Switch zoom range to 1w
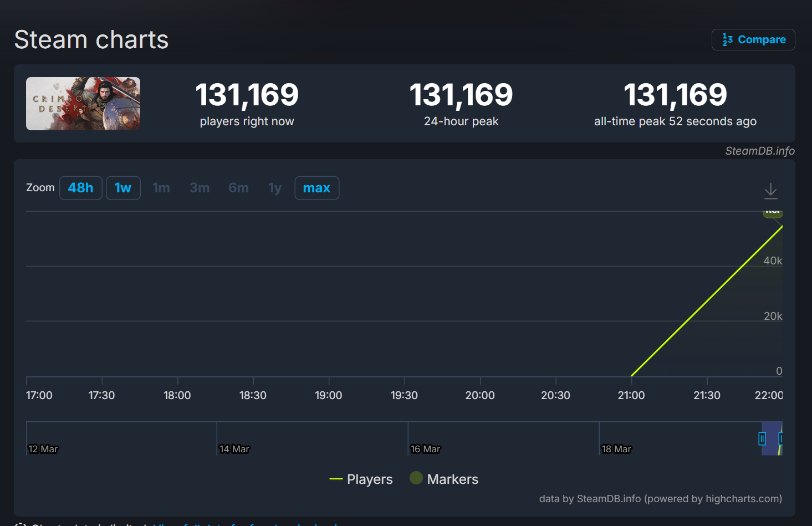The image size is (812, 526). (123, 188)
